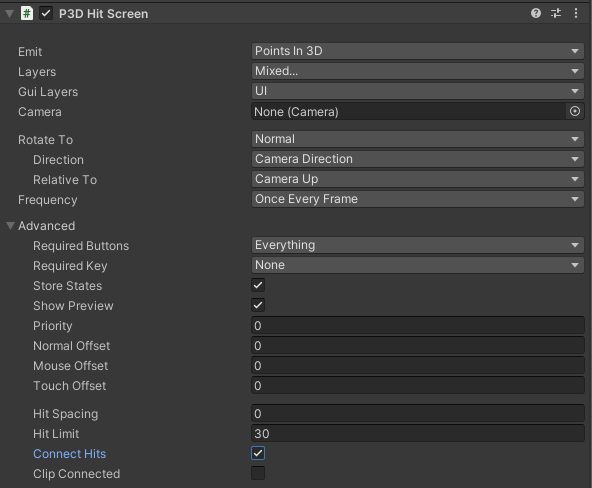Screen dimensions: 592x488
Task: Click the Hit Limit input field
Action: click(x=418, y=433)
